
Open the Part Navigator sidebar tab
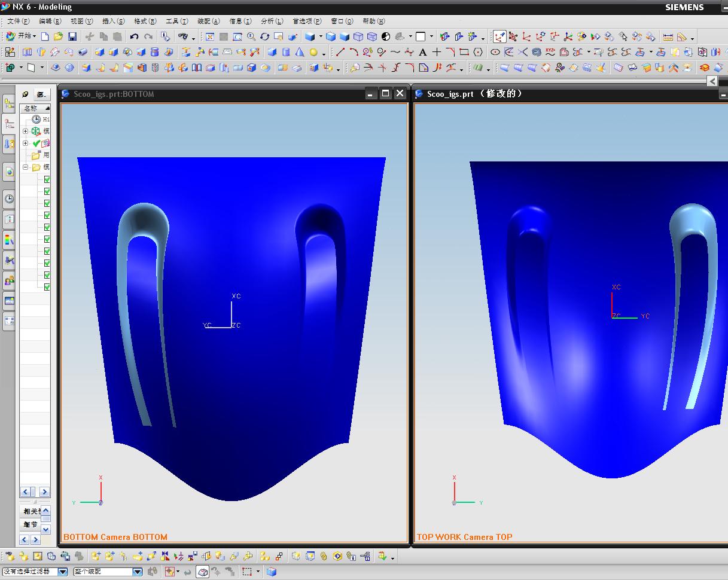tap(9, 124)
